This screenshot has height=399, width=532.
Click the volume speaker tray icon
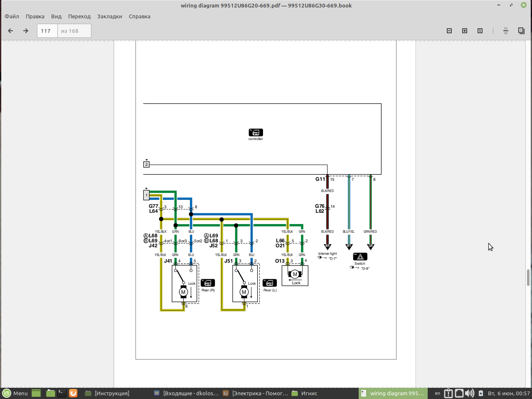point(470,393)
